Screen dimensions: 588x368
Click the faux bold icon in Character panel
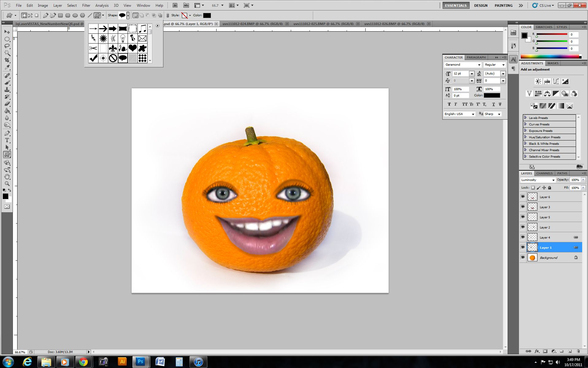click(x=449, y=104)
